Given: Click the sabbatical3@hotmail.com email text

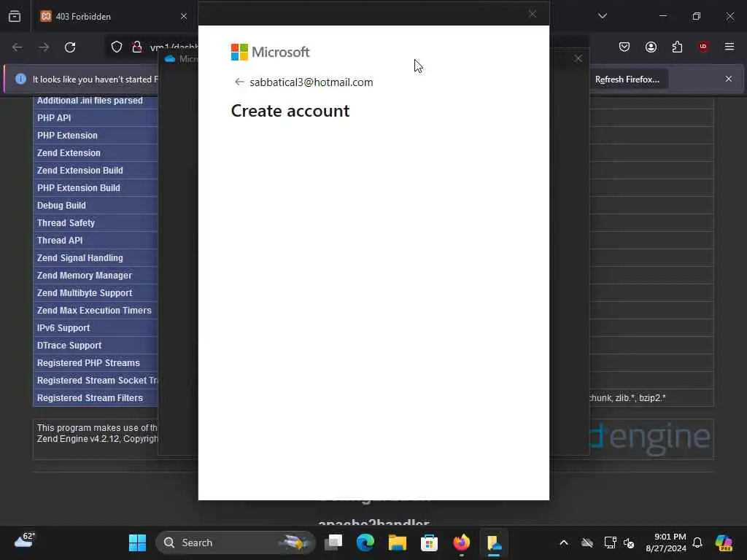Looking at the screenshot, I should coord(311,82).
